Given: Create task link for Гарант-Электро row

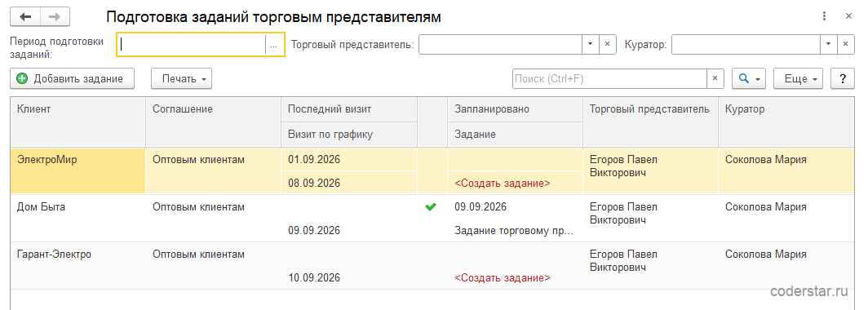Looking at the screenshot, I should point(503,277).
